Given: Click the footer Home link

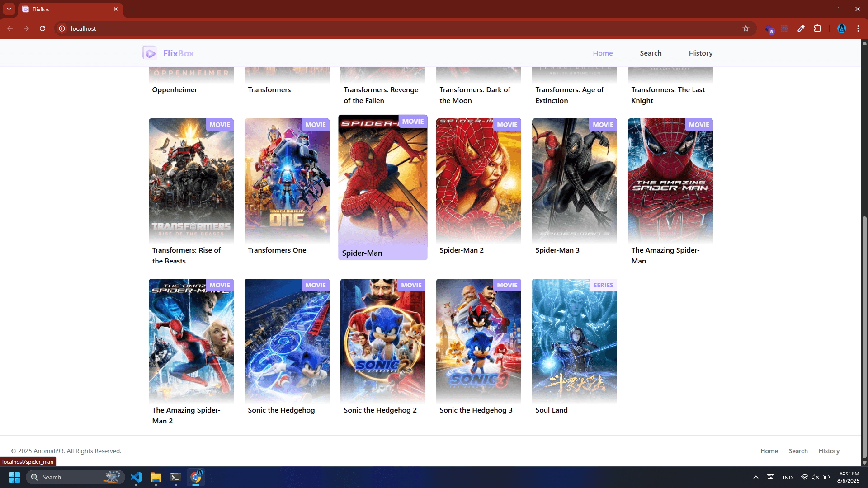Looking at the screenshot, I should coord(769,451).
